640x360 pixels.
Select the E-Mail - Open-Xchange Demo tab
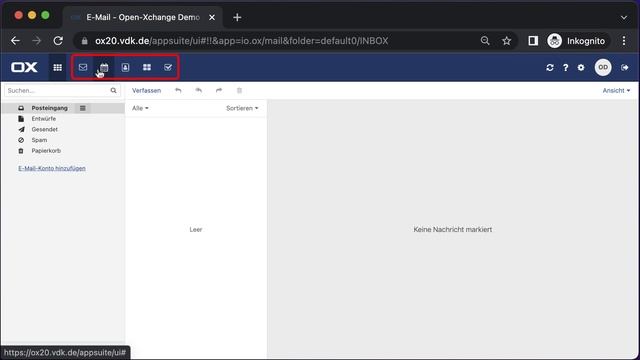pyautogui.click(x=142, y=18)
